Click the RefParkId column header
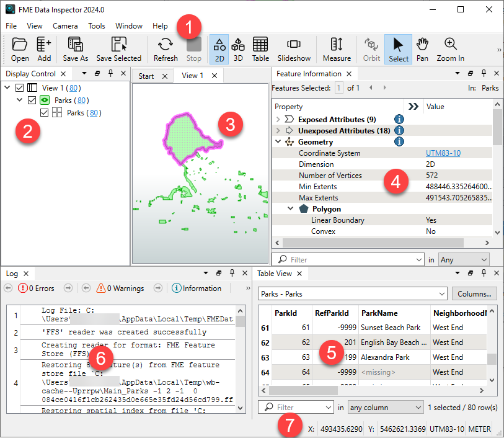The width and height of the screenshot is (504, 438). pyautogui.click(x=335, y=313)
